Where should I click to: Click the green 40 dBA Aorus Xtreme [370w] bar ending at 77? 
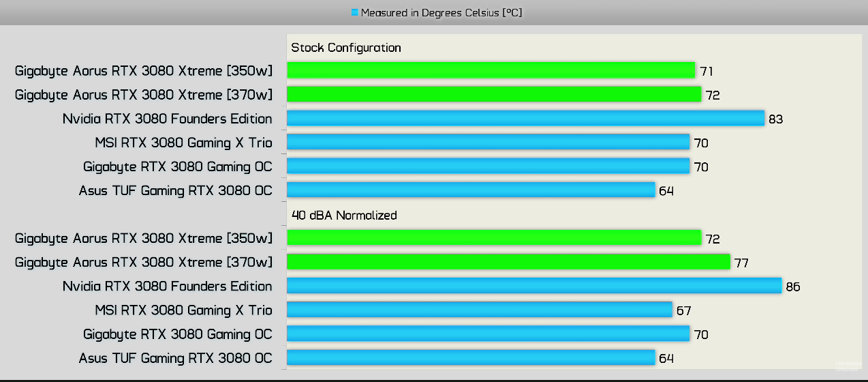508,262
